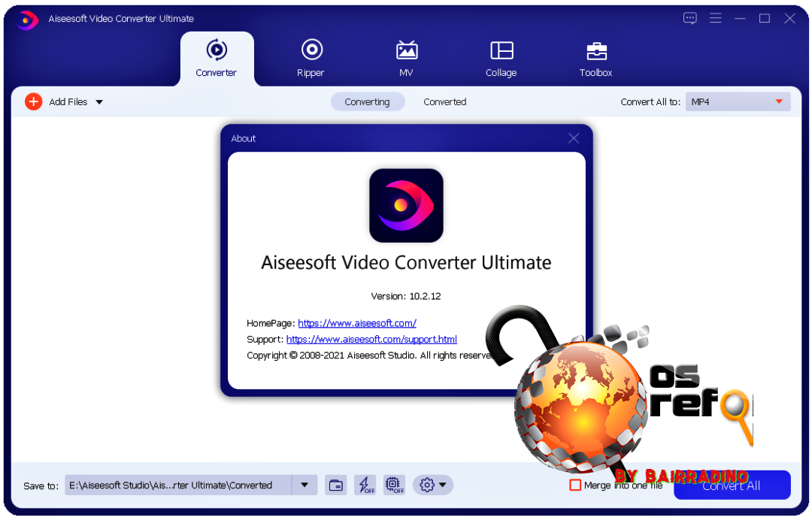This screenshot has width=812, height=520.
Task: Open the feedback chat bubble icon
Action: [x=689, y=19]
